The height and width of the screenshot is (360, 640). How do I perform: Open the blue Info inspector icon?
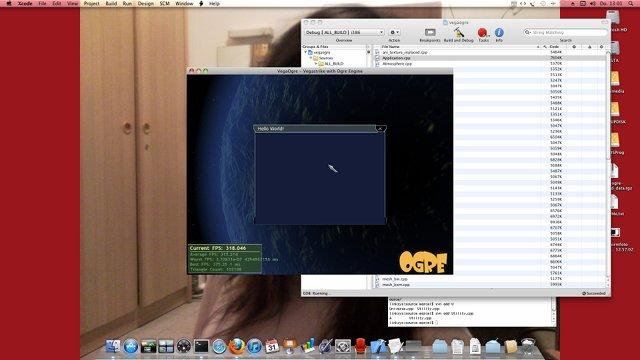pyautogui.click(x=499, y=32)
